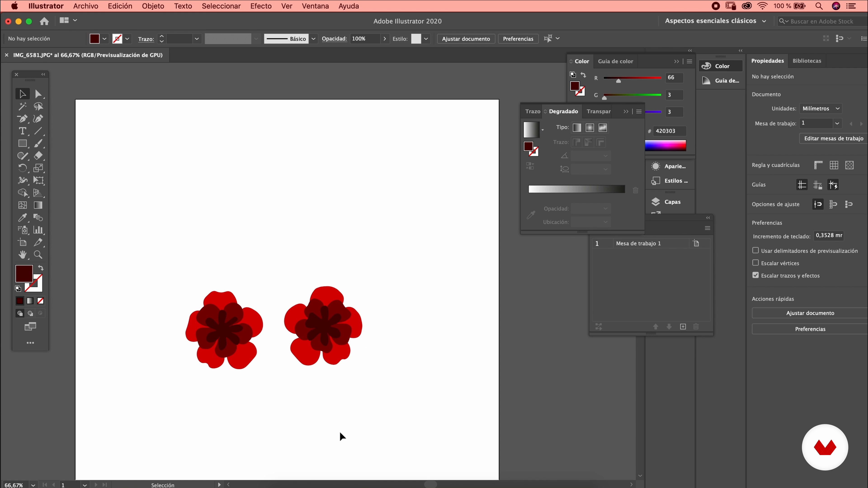Screen dimensions: 868x488
Task: Select the Scale tool
Action: [38, 168]
